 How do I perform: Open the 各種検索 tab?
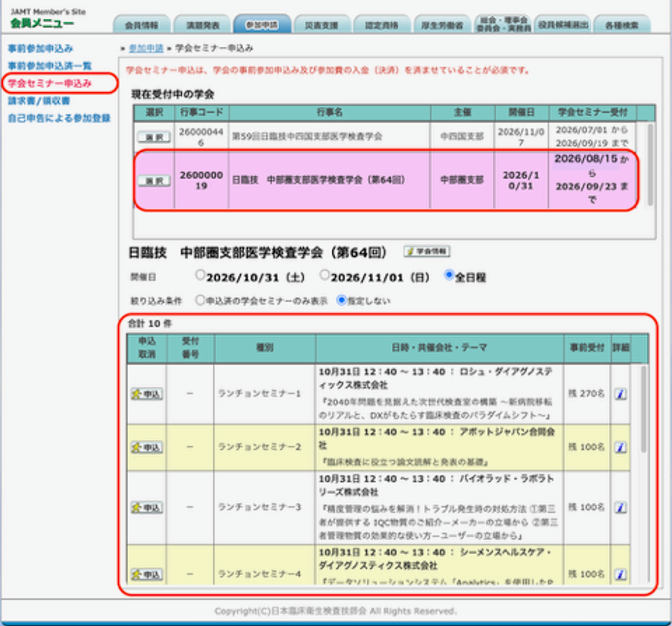pyautogui.click(x=622, y=24)
